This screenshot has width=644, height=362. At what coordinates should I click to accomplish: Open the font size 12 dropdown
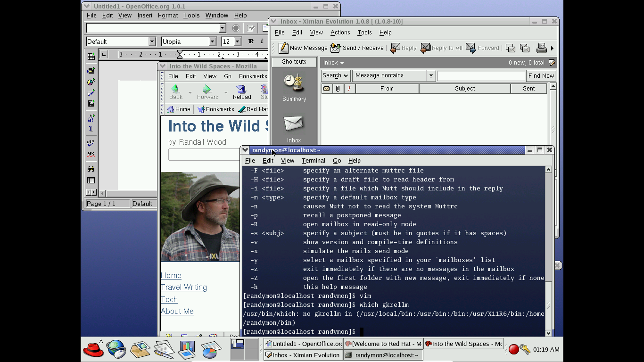point(237,41)
